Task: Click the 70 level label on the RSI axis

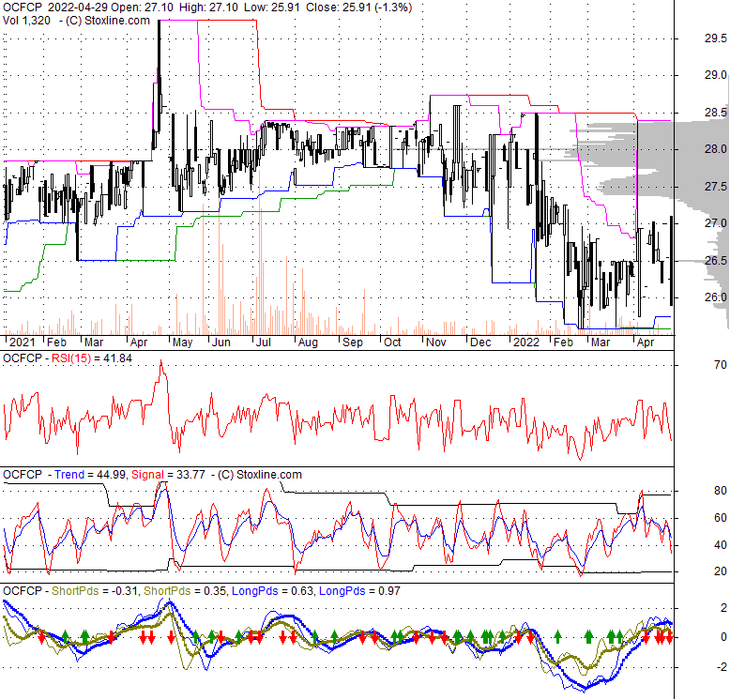Action: pos(721,365)
